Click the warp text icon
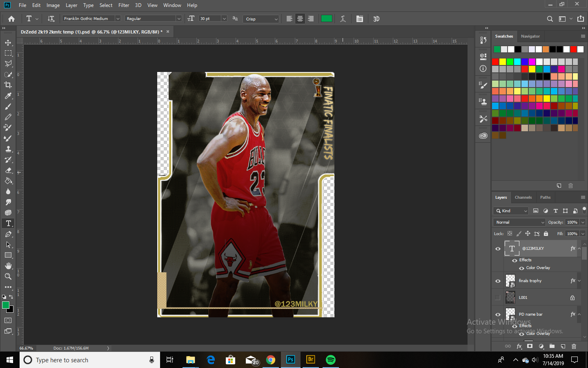The height and width of the screenshot is (368, 588). 343,19
